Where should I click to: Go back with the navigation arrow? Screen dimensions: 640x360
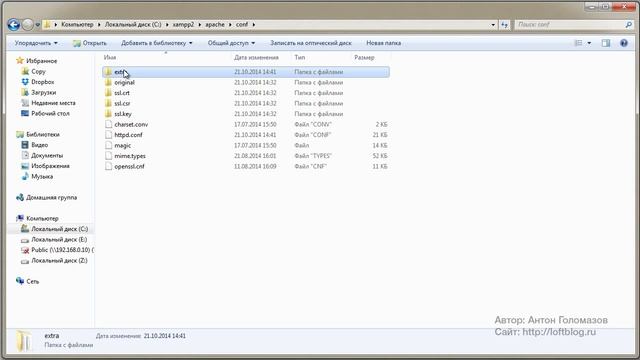click(13, 25)
